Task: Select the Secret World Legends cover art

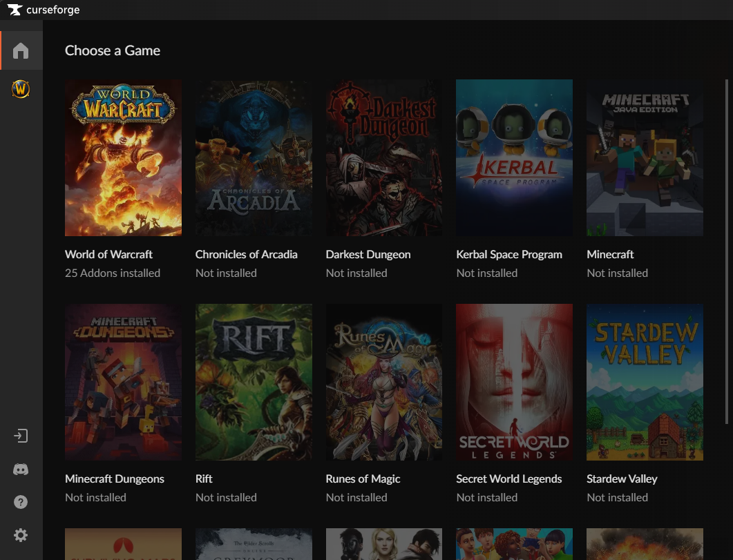Action: (514, 382)
